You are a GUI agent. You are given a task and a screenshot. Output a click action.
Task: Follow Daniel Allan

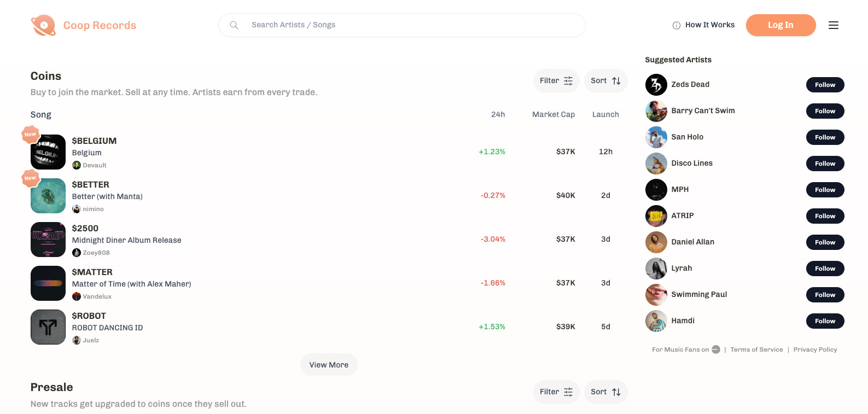pyautogui.click(x=825, y=242)
